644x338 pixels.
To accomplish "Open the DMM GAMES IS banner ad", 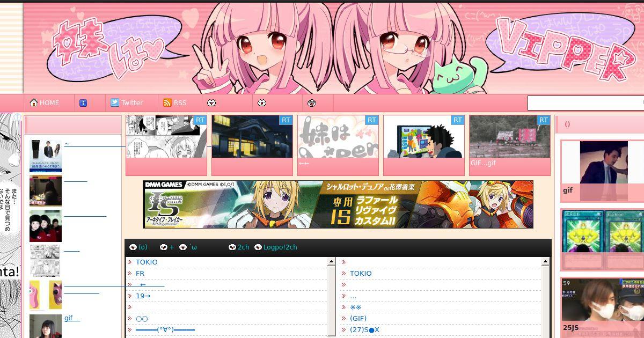I will (338, 204).
